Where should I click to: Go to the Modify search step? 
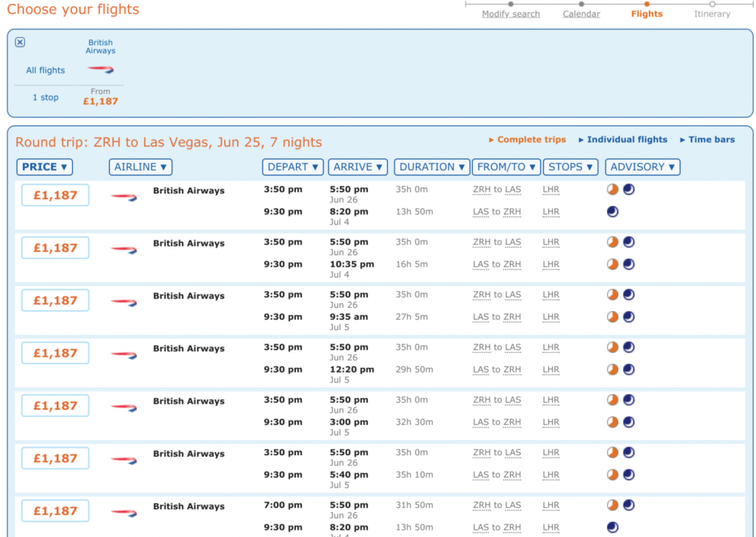coord(511,14)
